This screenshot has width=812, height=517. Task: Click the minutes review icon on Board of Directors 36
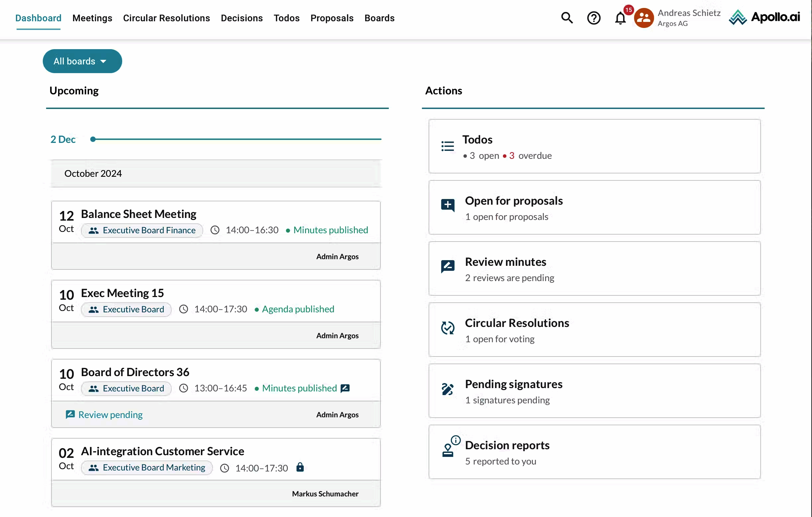345,388
